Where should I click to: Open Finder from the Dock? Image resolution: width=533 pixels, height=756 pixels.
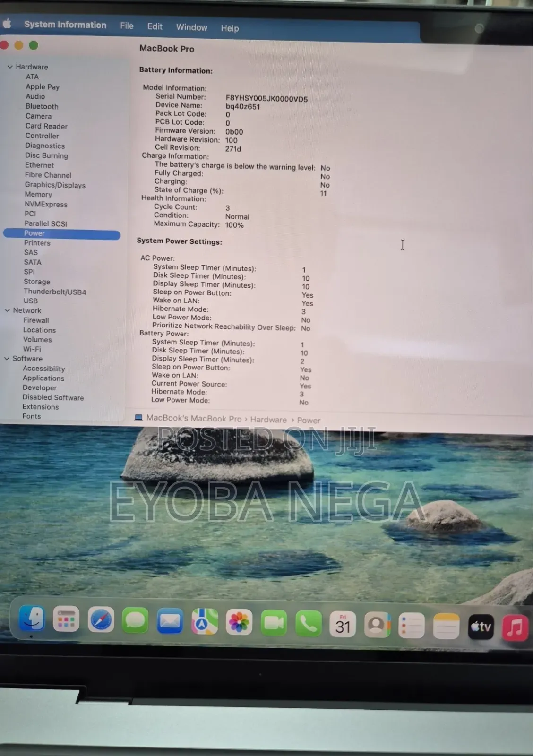point(32,619)
